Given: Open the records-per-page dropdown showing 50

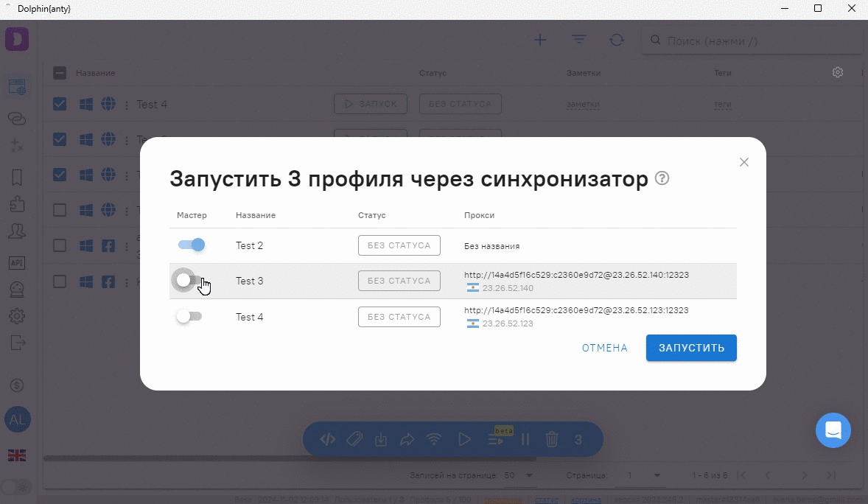Looking at the screenshot, I should (x=518, y=475).
